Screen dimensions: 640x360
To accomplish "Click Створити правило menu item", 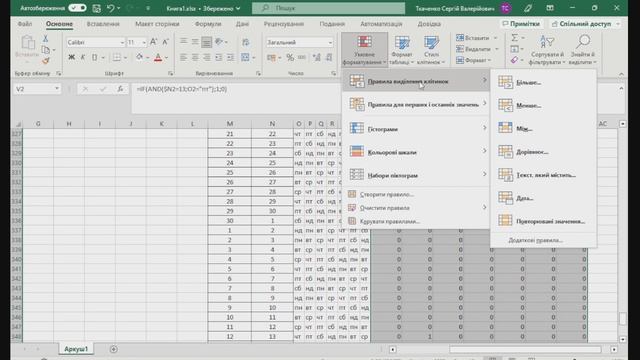I will 416,194.
